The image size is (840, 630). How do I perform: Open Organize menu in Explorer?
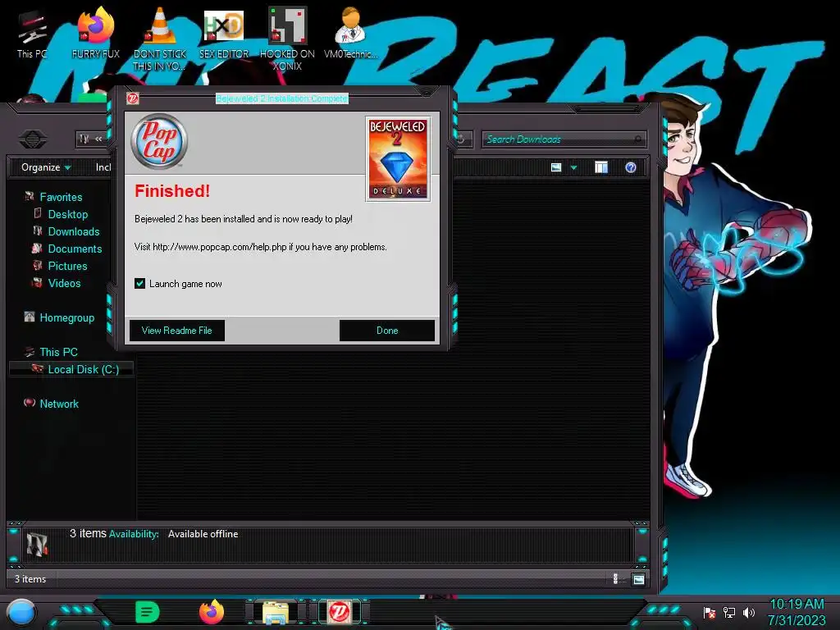[x=46, y=167]
